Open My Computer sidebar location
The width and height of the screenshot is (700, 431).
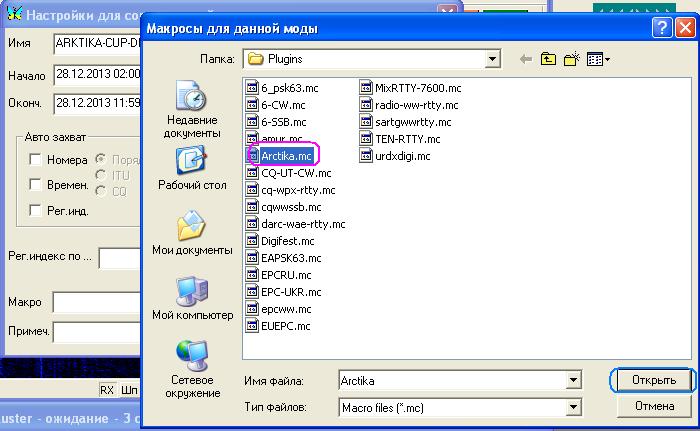point(191,299)
